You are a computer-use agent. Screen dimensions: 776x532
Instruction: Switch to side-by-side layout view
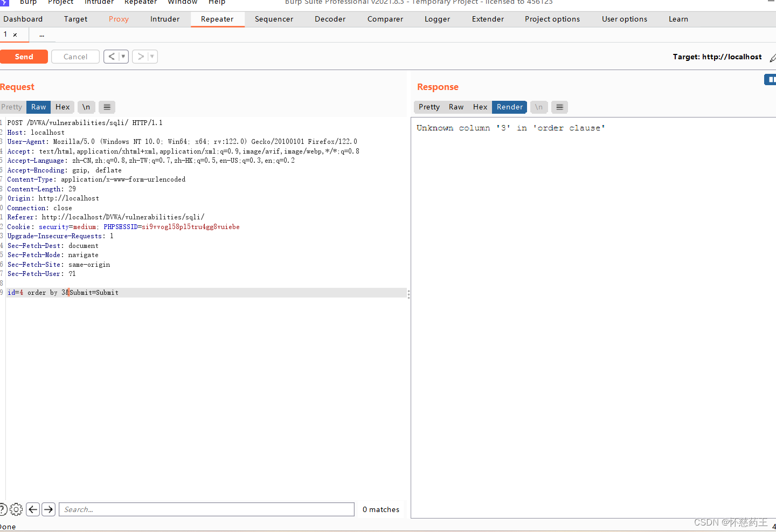[771, 80]
